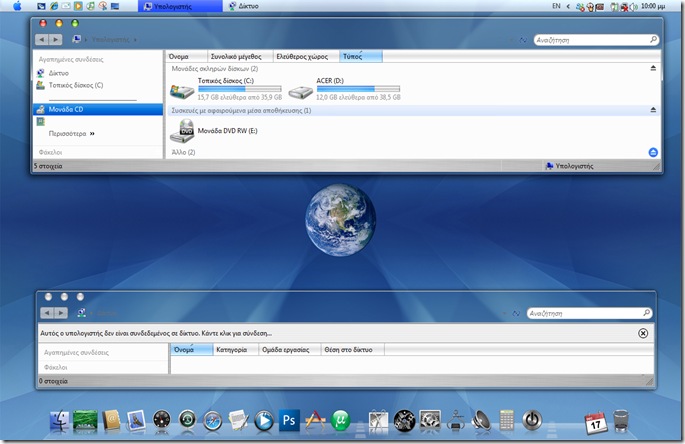Open the calendar icon showing 17
The image size is (685, 444).
(x=595, y=422)
